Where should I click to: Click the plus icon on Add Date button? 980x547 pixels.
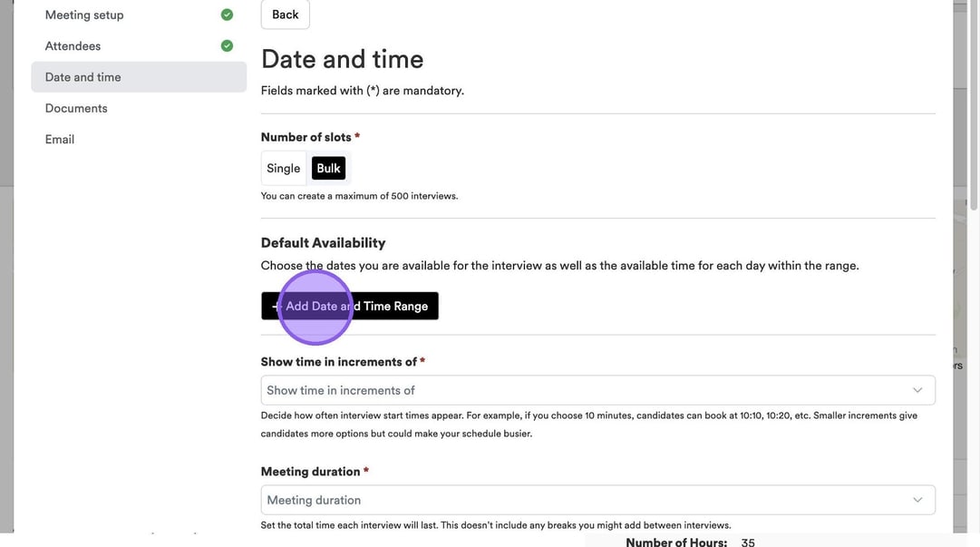pos(275,307)
